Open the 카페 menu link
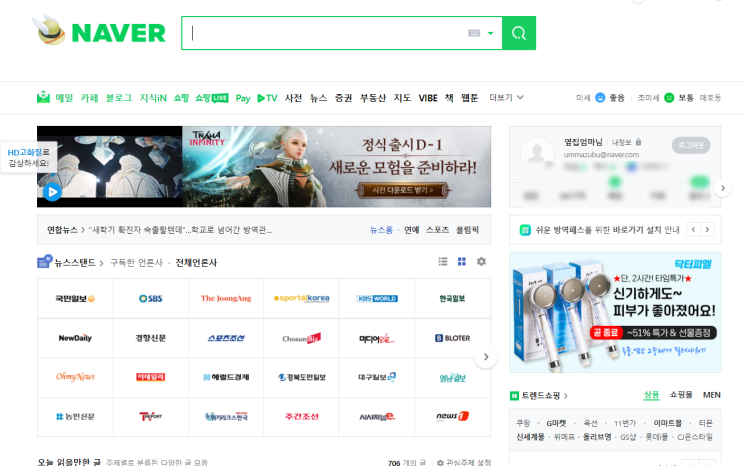The height and width of the screenshot is (466, 743). [x=89, y=98]
